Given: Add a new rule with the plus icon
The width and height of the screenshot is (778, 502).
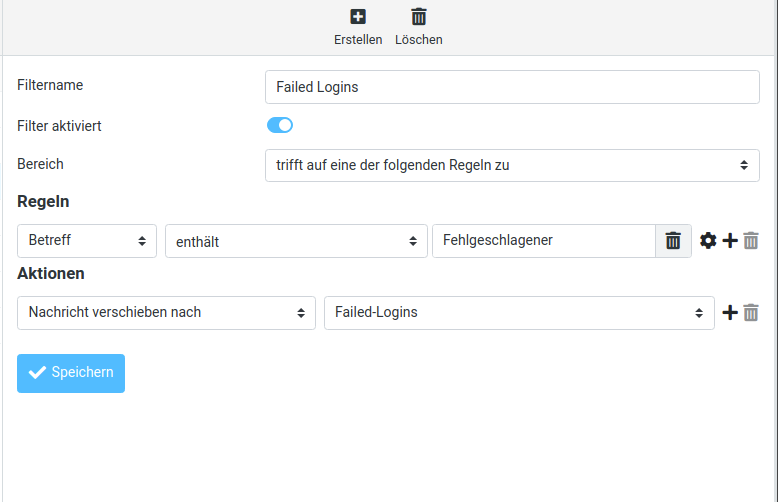Looking at the screenshot, I should pos(730,241).
